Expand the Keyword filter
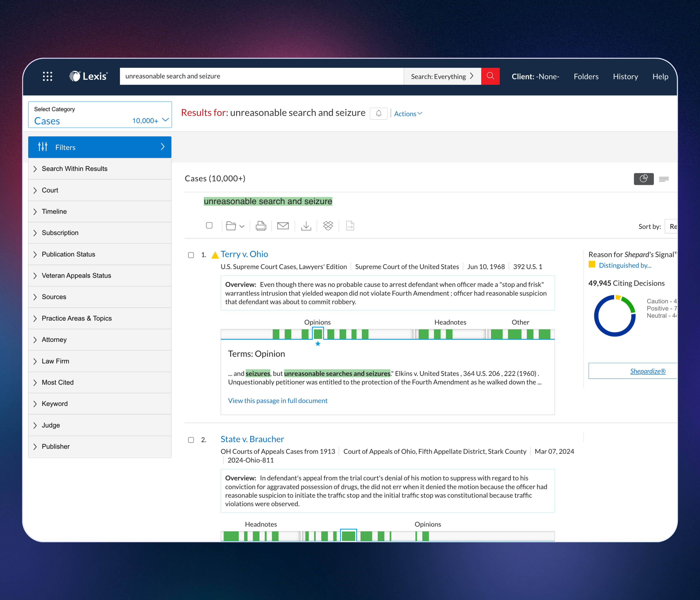Viewport: 700px width, 600px height. 100,404
